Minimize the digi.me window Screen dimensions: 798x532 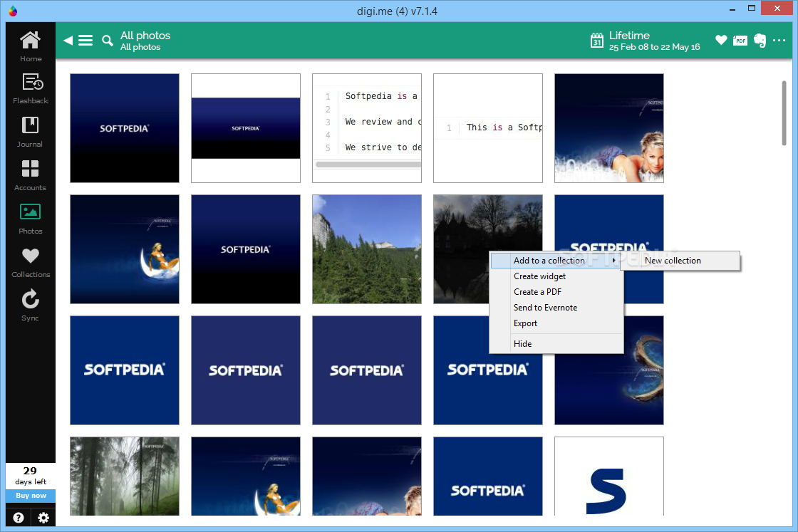pyautogui.click(x=732, y=9)
